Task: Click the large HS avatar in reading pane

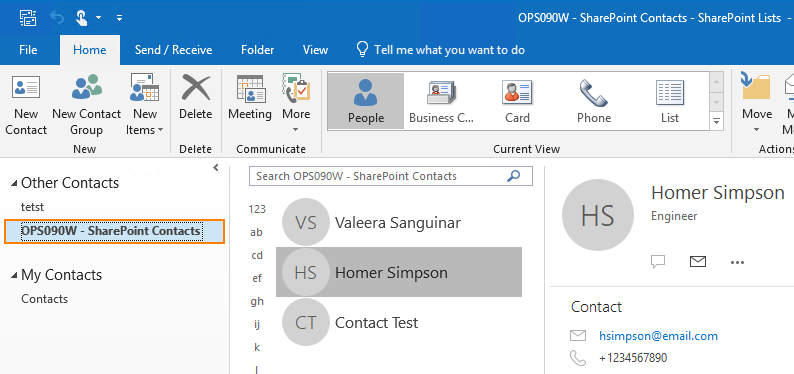Action: click(x=598, y=215)
